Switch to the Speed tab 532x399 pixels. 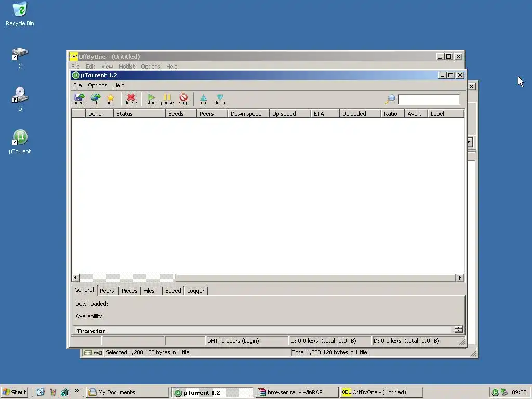[x=173, y=291]
